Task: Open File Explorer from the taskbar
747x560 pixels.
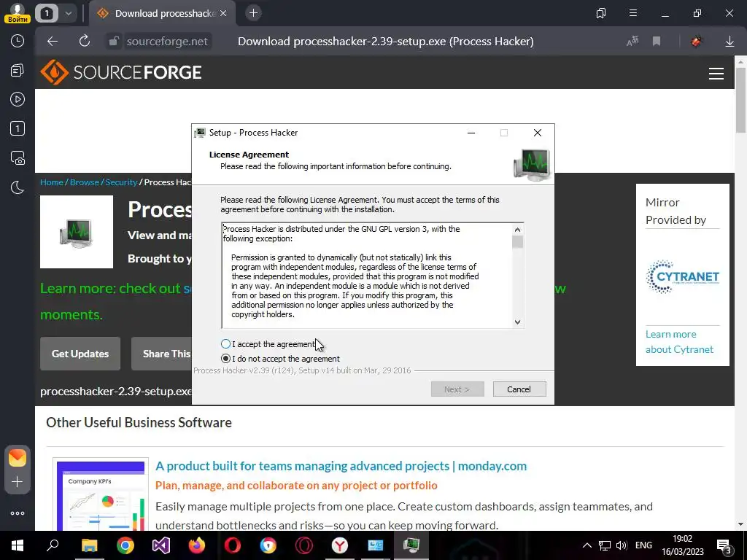Action: pyautogui.click(x=89, y=545)
